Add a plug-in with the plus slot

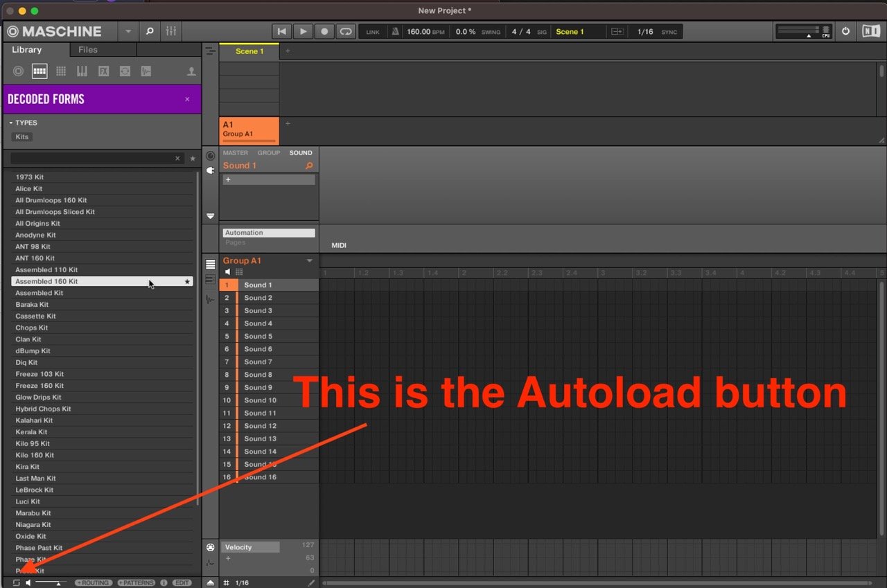coord(269,179)
